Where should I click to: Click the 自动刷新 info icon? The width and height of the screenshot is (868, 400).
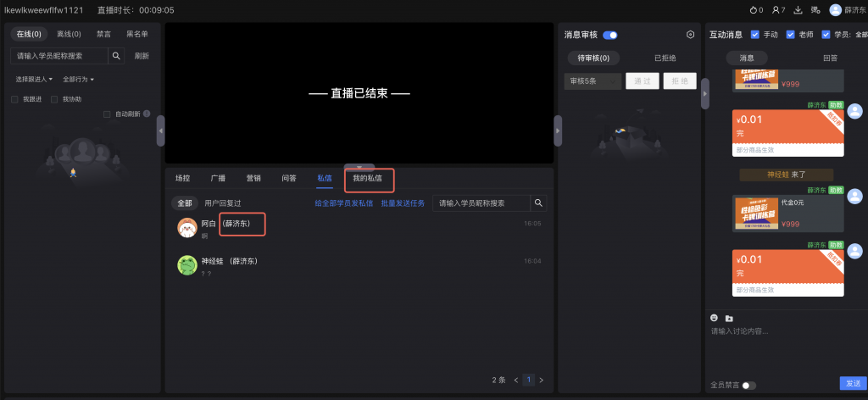pyautogui.click(x=147, y=114)
